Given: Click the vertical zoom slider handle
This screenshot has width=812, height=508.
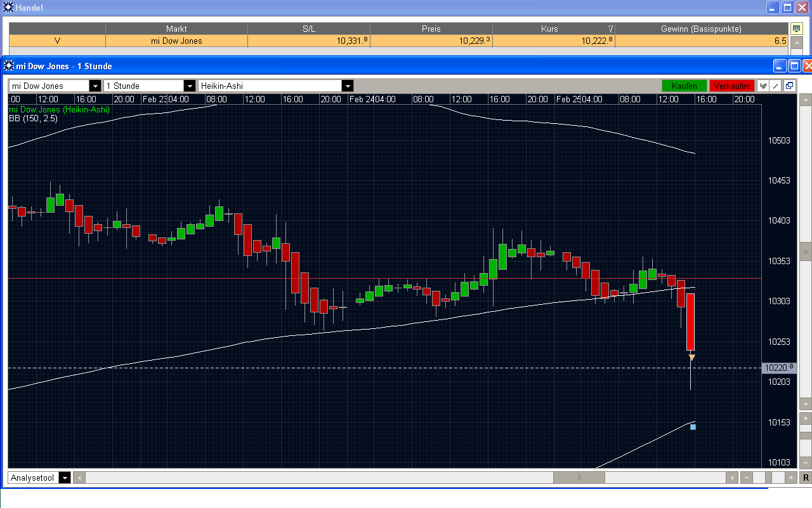Looking at the screenshot, I should (x=806, y=436).
